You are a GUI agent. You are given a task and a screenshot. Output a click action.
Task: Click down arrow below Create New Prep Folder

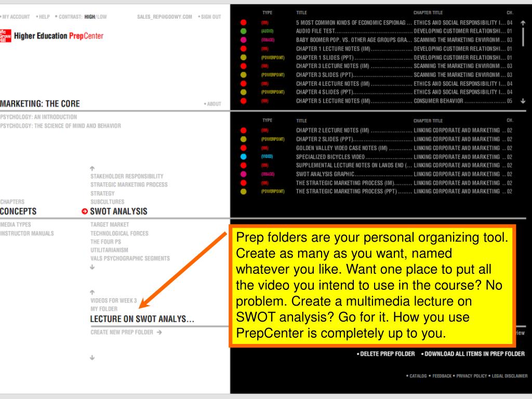(92, 357)
